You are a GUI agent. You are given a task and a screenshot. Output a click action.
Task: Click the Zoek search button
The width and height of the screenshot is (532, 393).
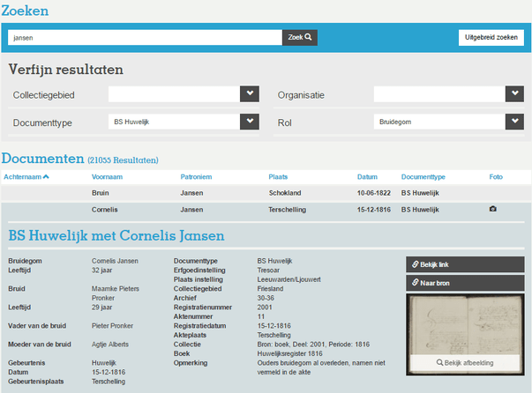click(x=300, y=37)
